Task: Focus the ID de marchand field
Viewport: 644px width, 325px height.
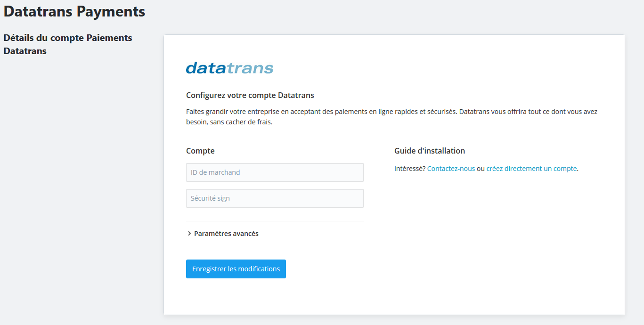Action: (275, 172)
